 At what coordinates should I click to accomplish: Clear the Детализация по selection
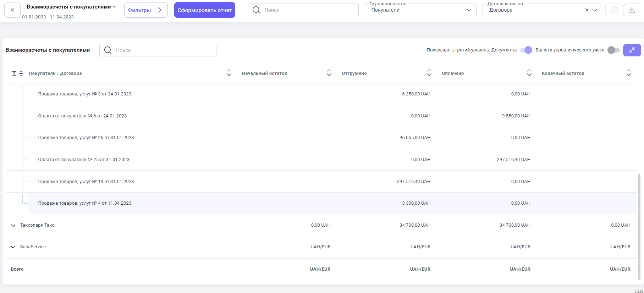point(587,10)
